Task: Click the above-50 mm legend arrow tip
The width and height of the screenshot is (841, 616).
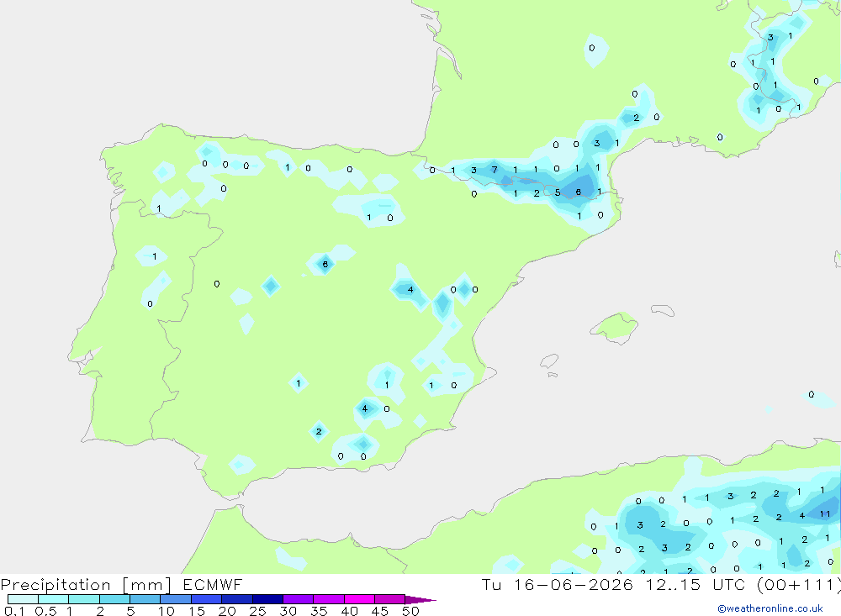Action: [420, 600]
